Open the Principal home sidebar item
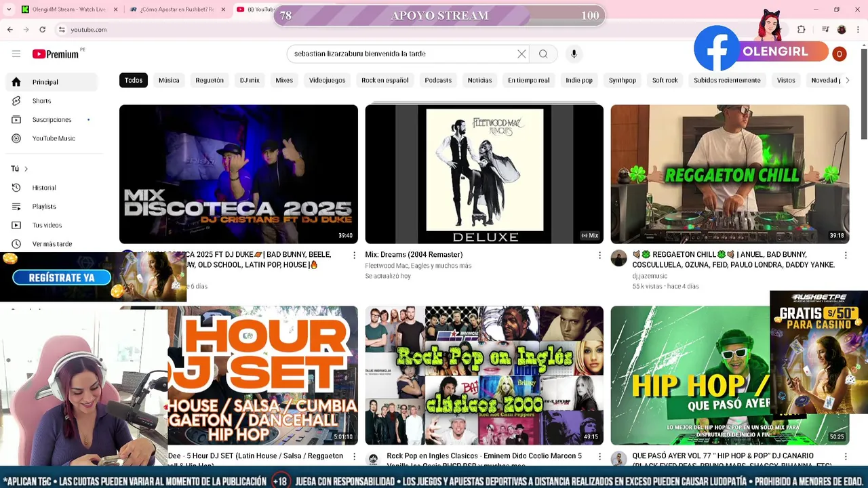This screenshot has height=488, width=868. [53, 82]
